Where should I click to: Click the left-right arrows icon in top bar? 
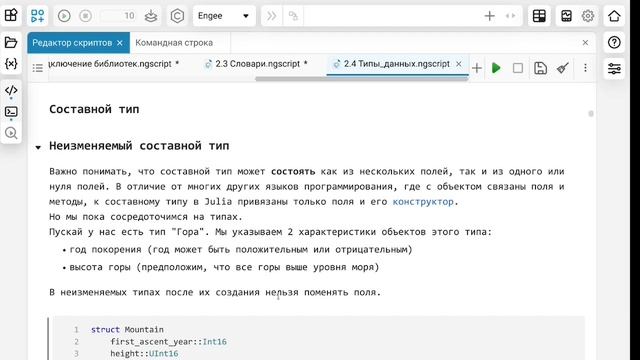(510, 16)
